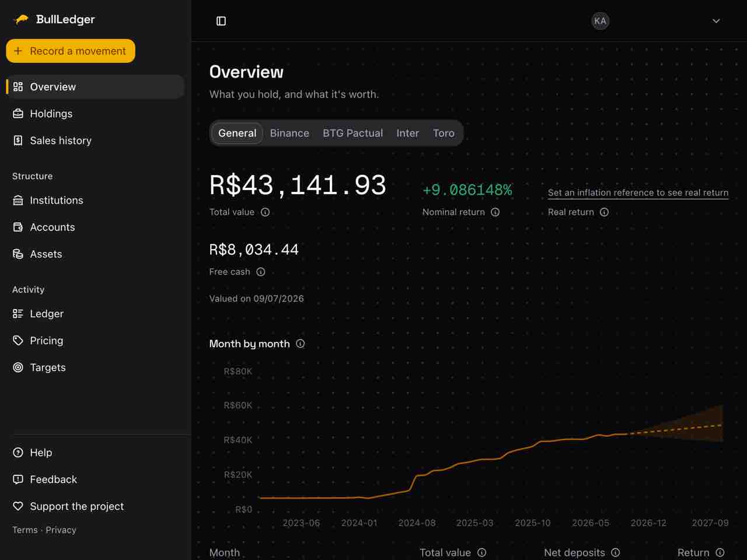Go to Holdings
Viewport: 747px width, 560px height.
point(95,114)
